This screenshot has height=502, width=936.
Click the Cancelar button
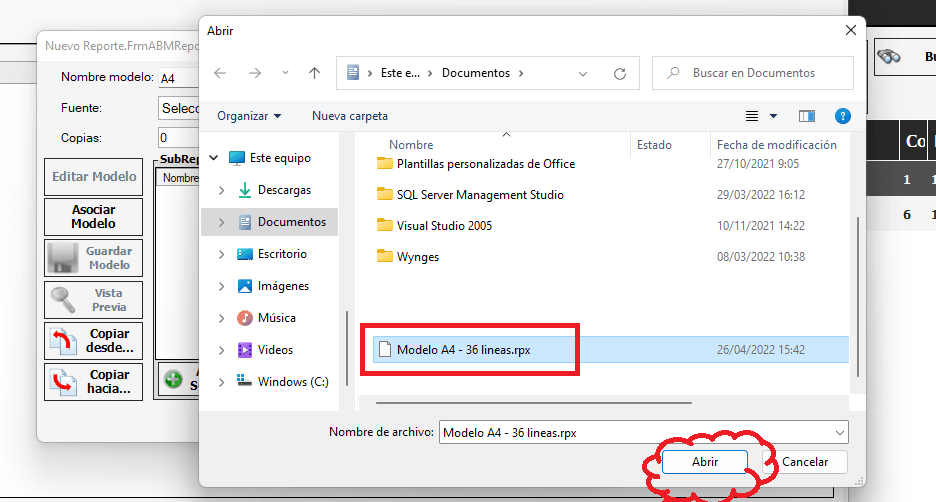tap(804, 461)
